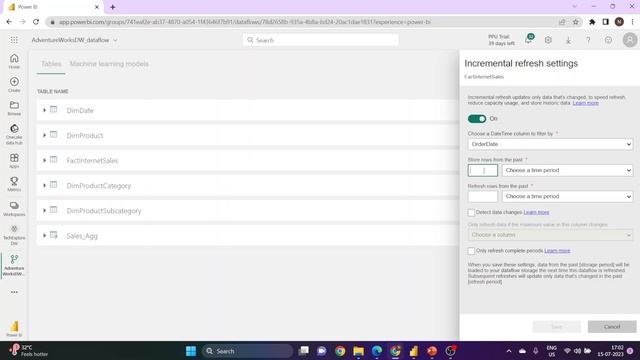
Task: Open the Refresh rows time period dropdown
Action: click(567, 196)
